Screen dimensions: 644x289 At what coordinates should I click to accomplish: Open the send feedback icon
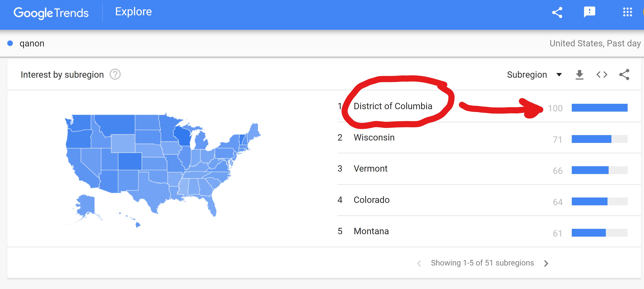coord(589,12)
